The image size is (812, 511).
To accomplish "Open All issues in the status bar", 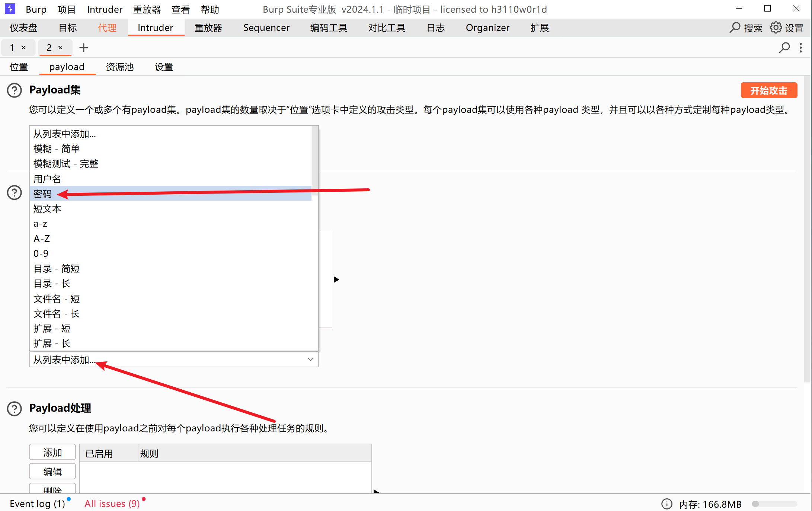I will 112,504.
